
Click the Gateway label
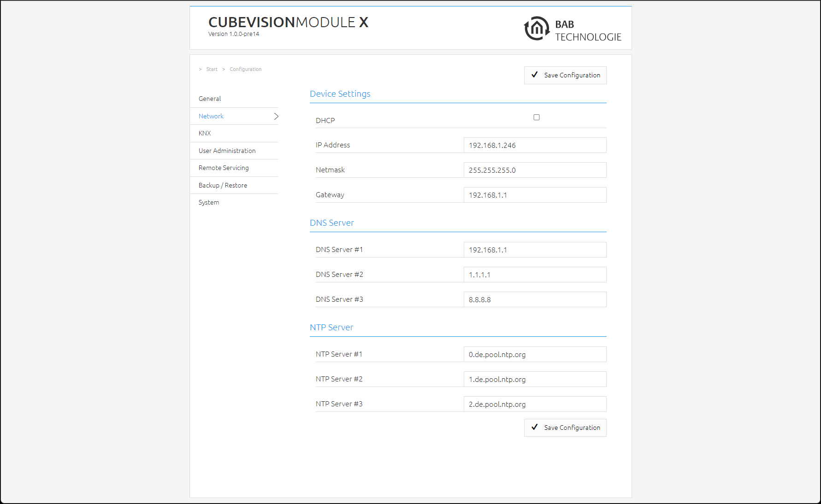tap(330, 195)
